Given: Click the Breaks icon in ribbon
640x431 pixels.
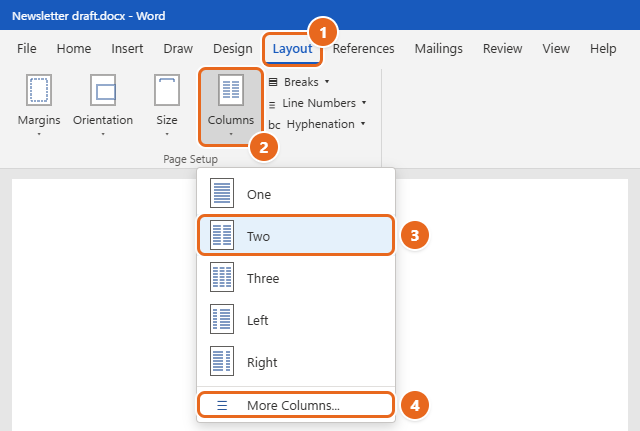Looking at the screenshot, I should click(x=273, y=82).
